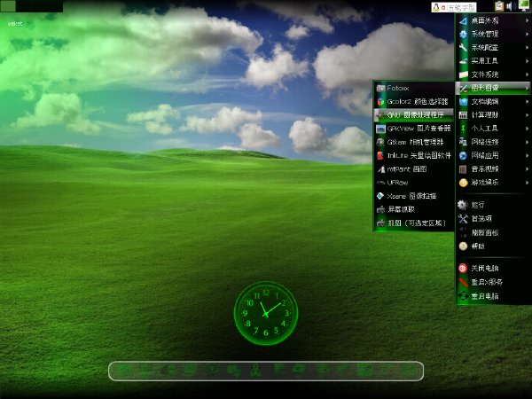Image resolution: width=532 pixels, height=399 pixels.
Task: Click the 系统配置 wrench icon
Action: (463, 48)
